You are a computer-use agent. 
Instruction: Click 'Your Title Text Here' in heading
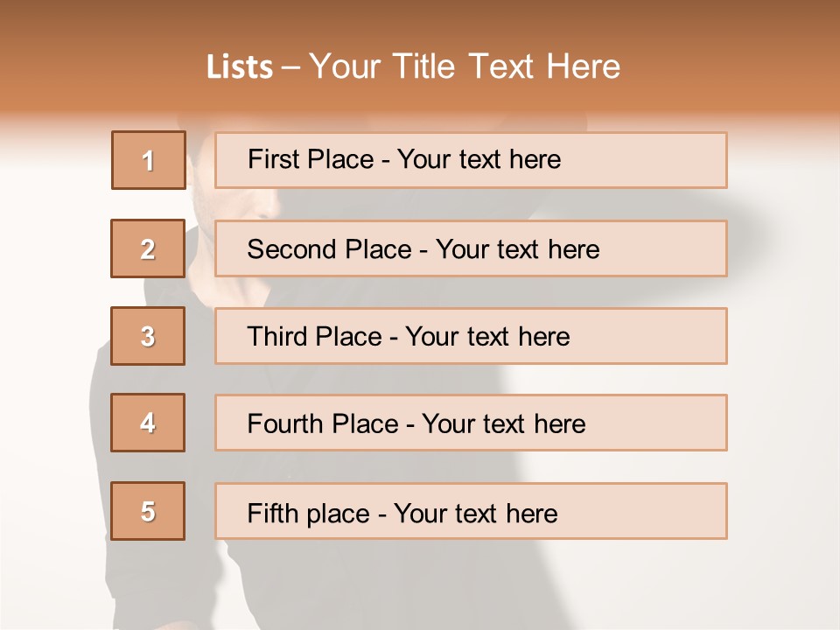pos(465,67)
